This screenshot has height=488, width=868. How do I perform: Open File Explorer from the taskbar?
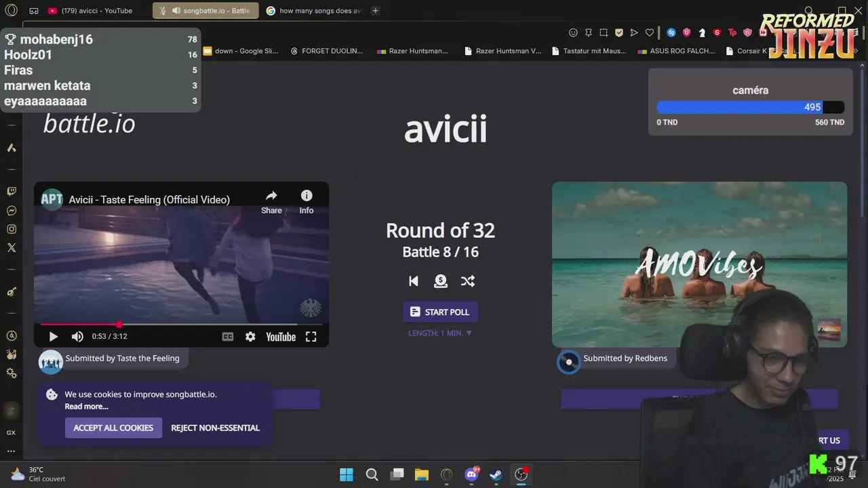(x=421, y=474)
